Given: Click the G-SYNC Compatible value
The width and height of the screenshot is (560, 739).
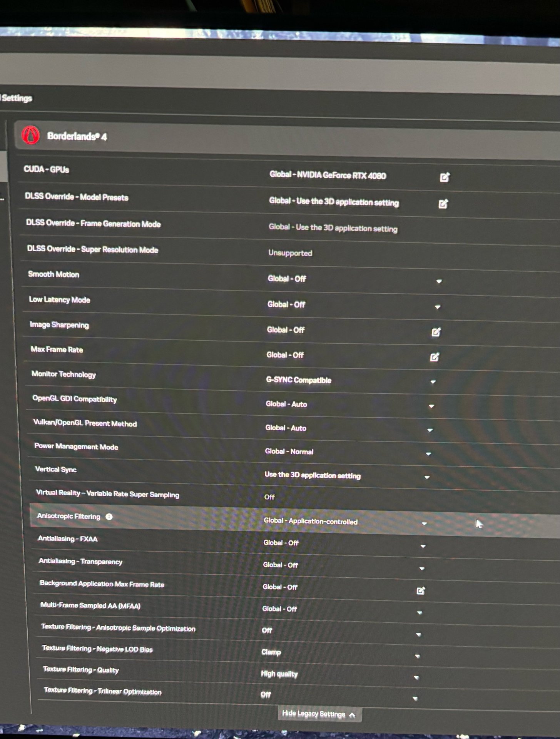Looking at the screenshot, I should (299, 380).
